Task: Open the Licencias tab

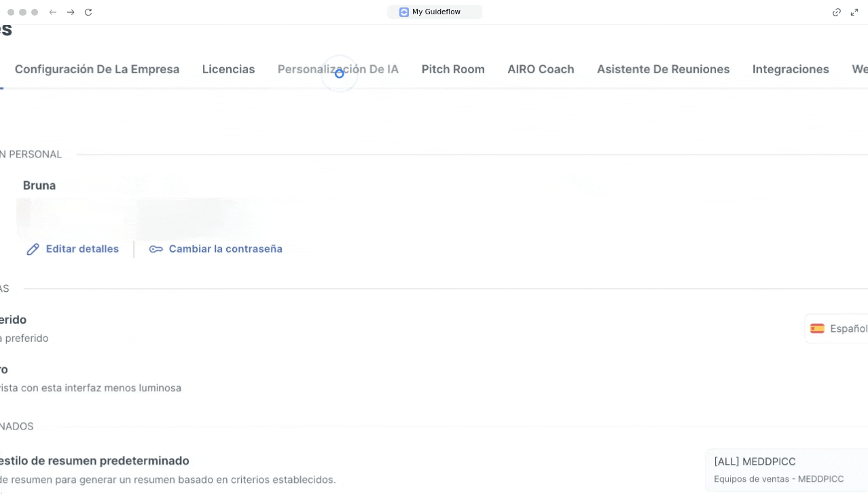Action: pyautogui.click(x=228, y=69)
